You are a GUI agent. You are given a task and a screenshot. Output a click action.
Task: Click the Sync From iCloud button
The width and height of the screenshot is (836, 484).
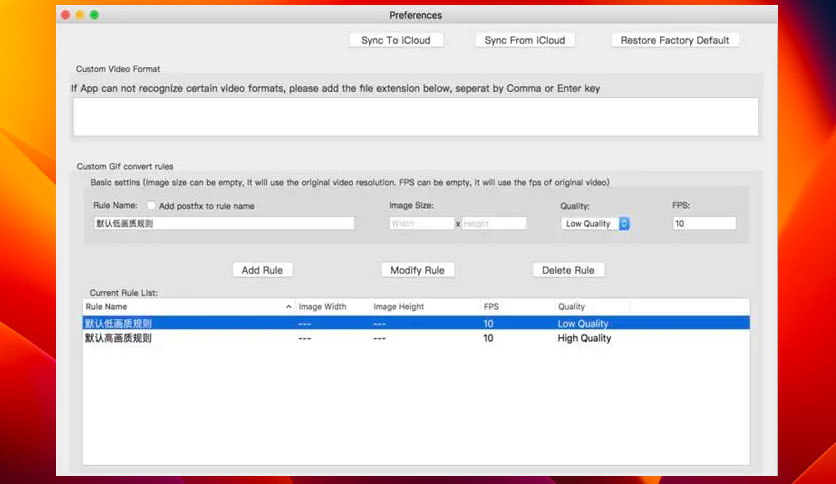525,41
